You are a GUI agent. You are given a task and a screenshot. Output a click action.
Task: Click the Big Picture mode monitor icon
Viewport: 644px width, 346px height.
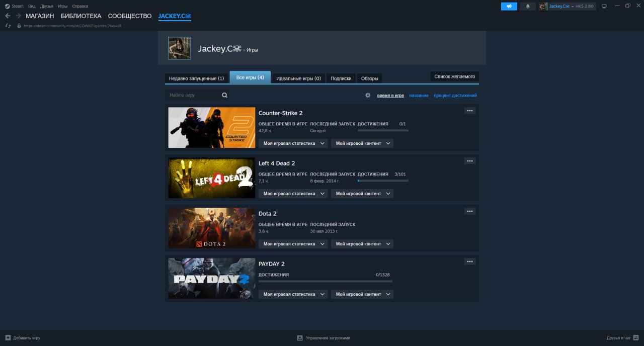tap(604, 7)
